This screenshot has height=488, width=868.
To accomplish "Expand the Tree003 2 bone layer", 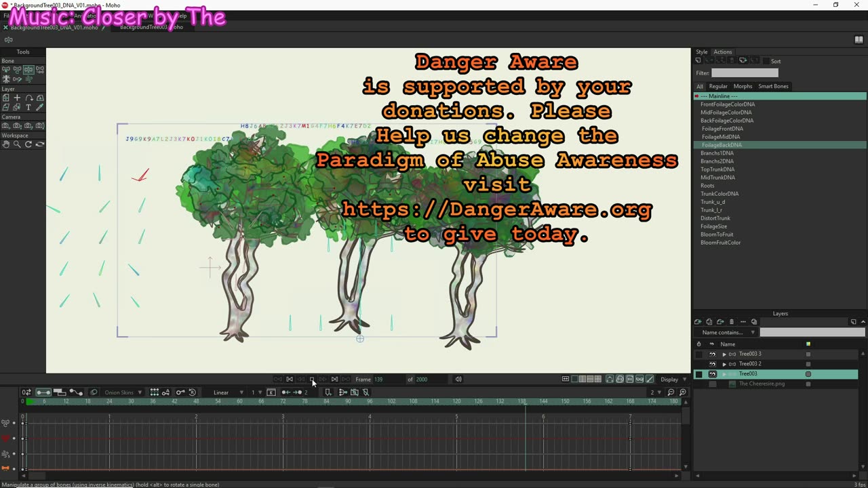I will pyautogui.click(x=724, y=364).
